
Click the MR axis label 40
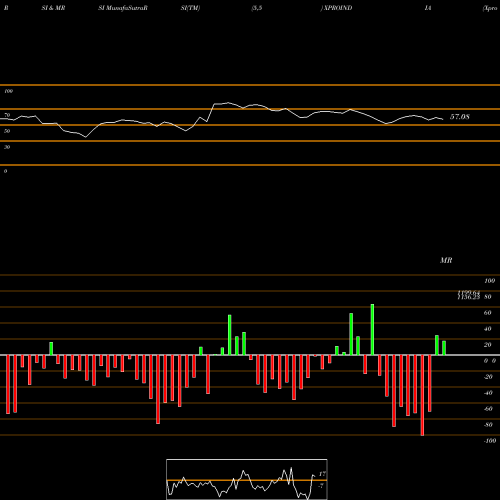[x=488, y=329]
